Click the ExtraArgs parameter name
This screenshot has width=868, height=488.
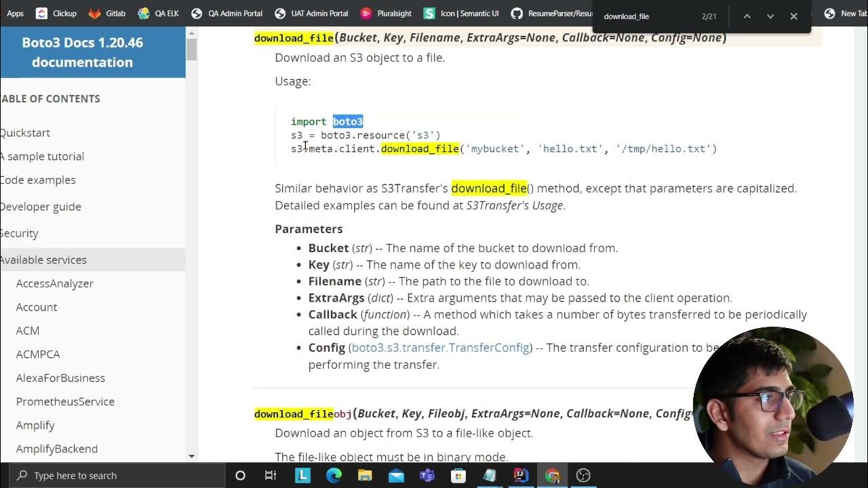[x=336, y=298]
